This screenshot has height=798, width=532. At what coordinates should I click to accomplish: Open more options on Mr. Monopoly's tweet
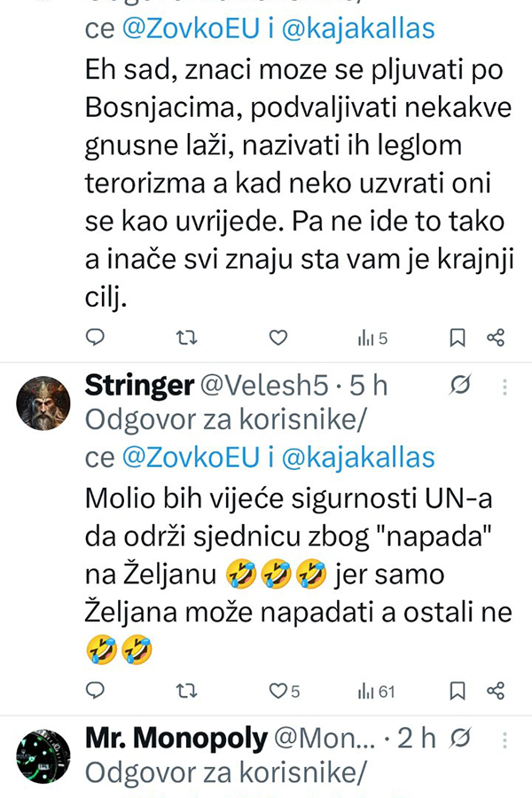[505, 738]
